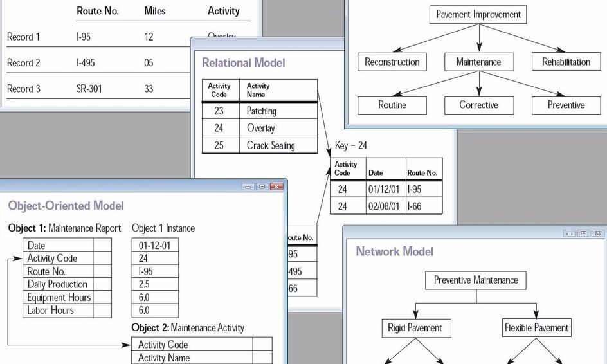Select the Pavement Improvement root box
Viewport: 607px width, 364px height.
click(x=478, y=15)
